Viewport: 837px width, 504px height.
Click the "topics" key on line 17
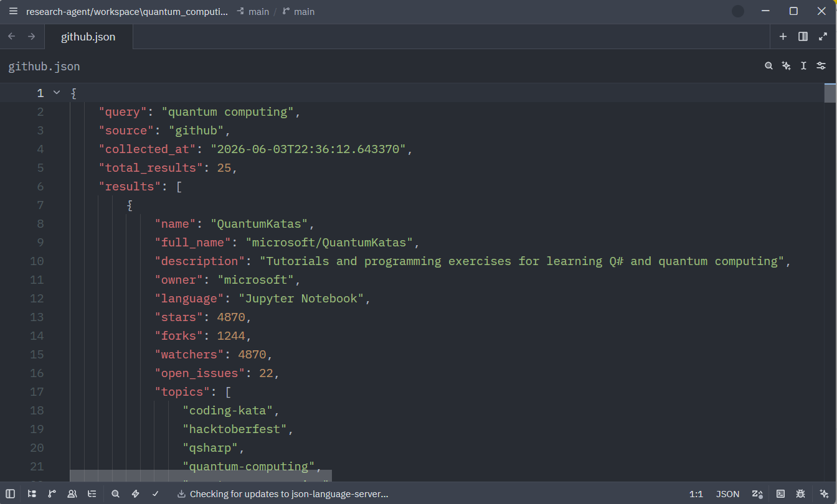182,392
